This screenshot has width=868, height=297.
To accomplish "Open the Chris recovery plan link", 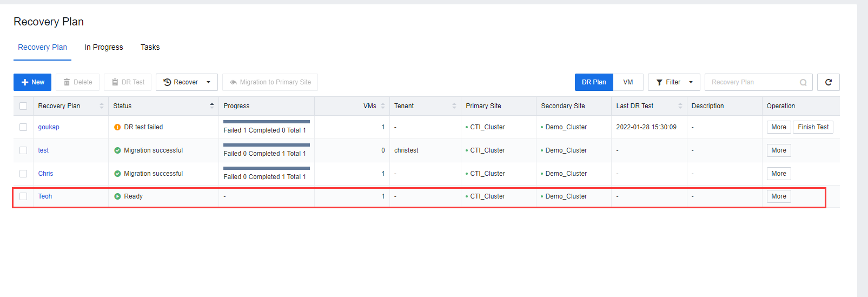I will (45, 174).
